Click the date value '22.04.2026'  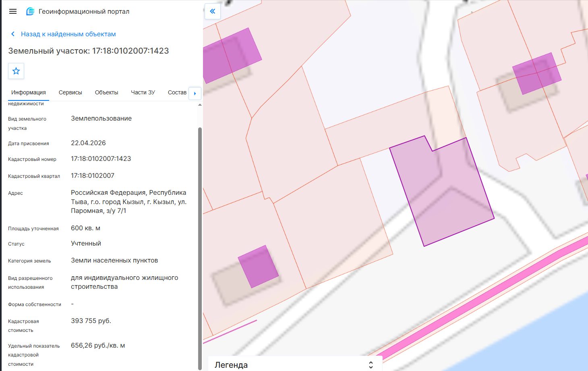[x=88, y=143]
